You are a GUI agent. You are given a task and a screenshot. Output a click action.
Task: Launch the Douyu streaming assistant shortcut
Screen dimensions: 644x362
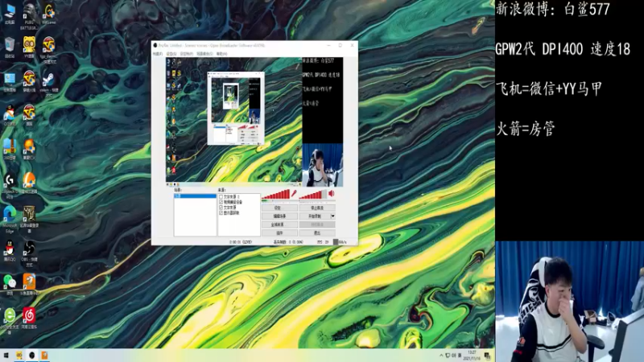[x=29, y=285]
